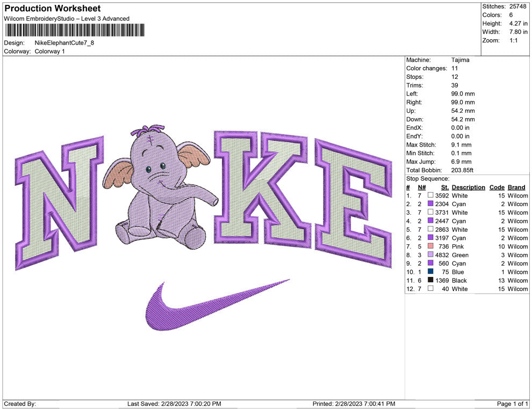
Task: Click the 'Created By:' label
Action: tap(20, 404)
